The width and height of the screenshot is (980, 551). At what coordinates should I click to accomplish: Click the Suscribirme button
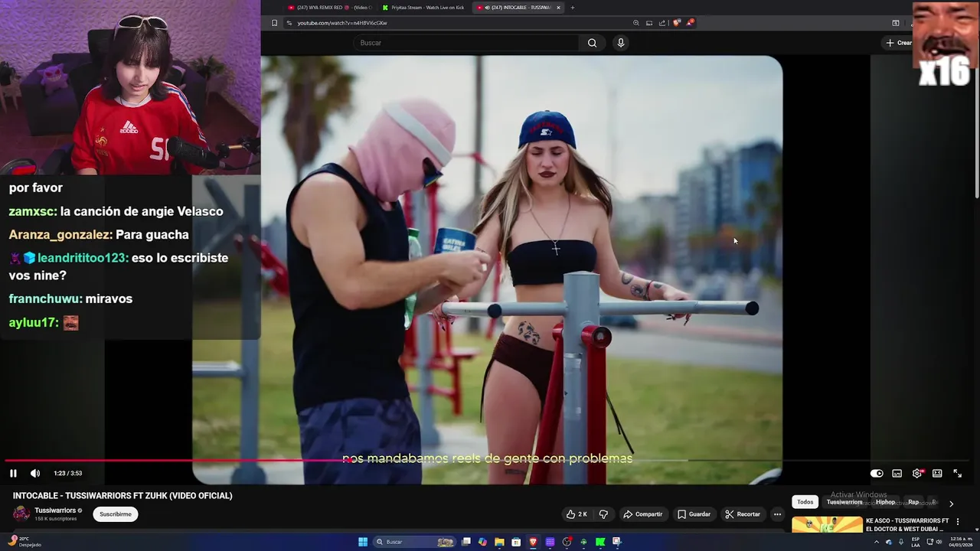click(116, 514)
